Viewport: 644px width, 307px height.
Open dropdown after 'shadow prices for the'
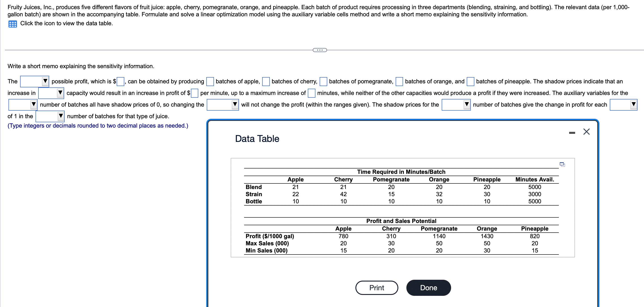coord(456,105)
